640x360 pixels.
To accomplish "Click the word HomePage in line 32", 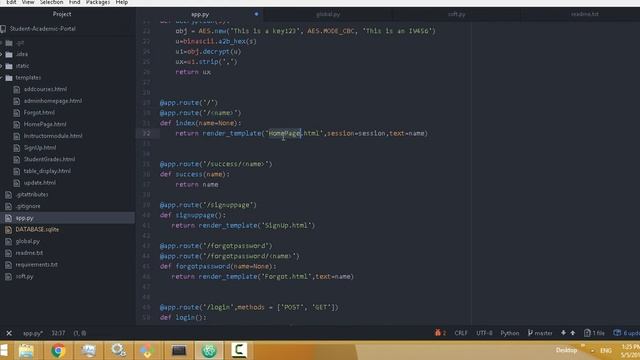I will pyautogui.click(x=284, y=133).
